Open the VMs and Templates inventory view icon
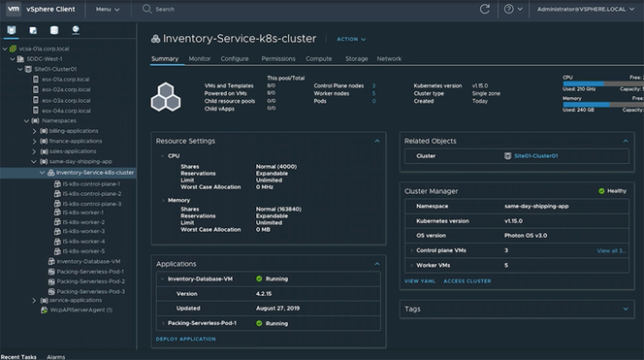This screenshot has width=644, height=360. point(33,30)
